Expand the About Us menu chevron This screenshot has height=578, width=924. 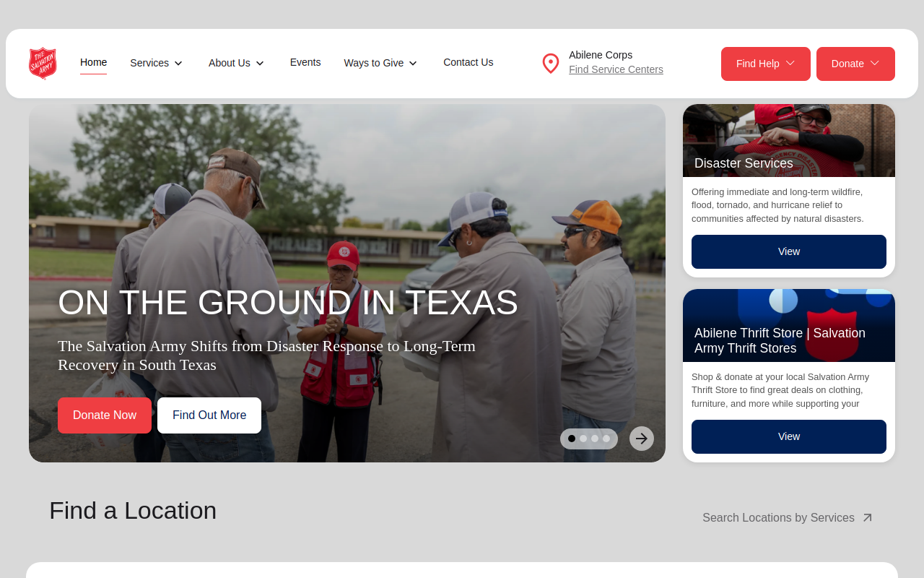pos(260,64)
